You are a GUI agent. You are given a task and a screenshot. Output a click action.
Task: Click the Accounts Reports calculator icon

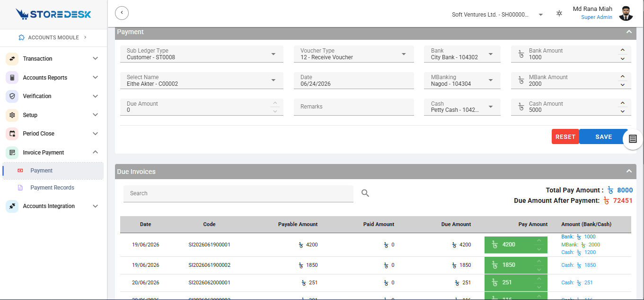coord(12,78)
